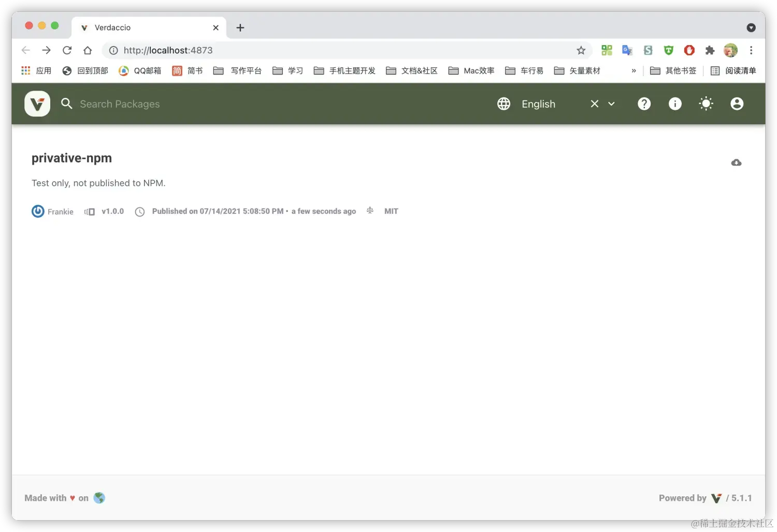
Task: Go back in browser history
Action: tap(26, 50)
